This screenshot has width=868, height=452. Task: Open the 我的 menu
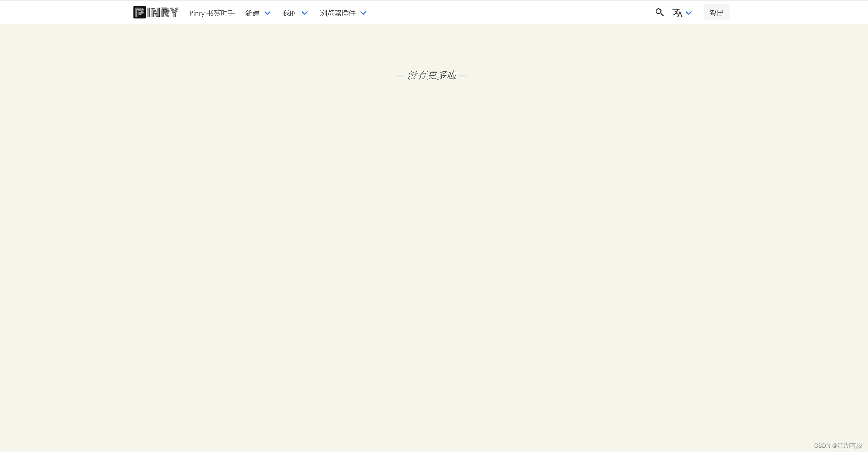coord(289,13)
